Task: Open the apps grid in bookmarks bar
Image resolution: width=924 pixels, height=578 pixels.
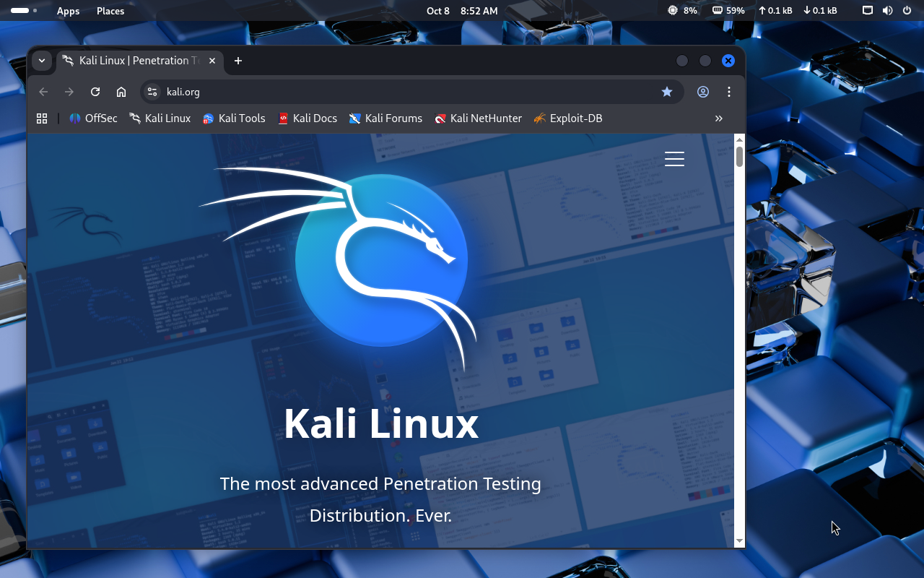Action: (42, 118)
